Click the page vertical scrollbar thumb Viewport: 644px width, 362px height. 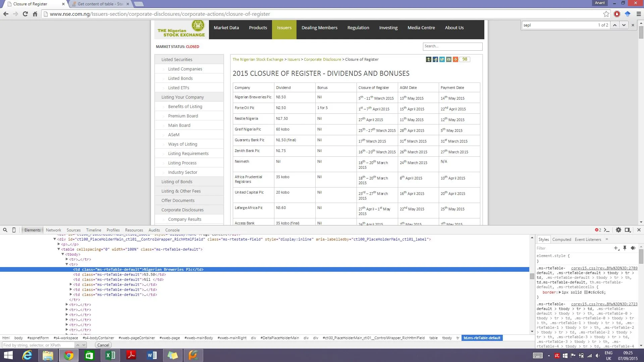point(641,32)
